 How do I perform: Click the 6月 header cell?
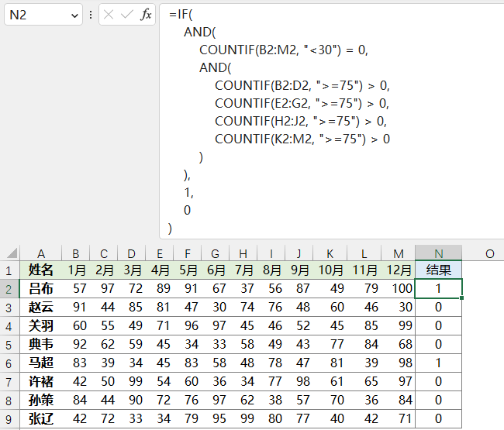point(215,270)
